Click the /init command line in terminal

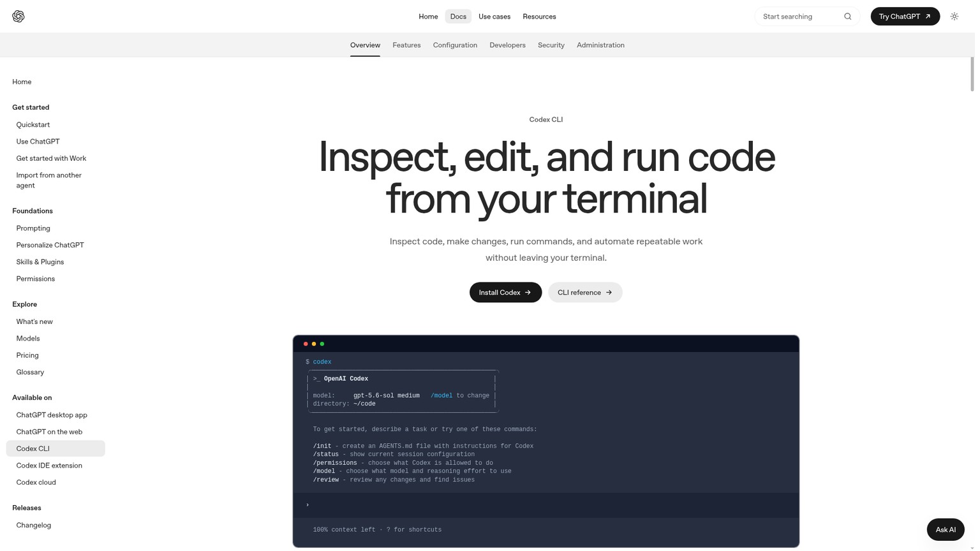click(x=423, y=446)
